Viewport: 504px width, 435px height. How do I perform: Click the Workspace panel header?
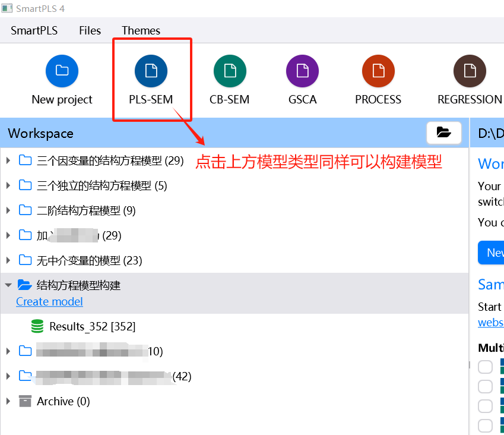click(234, 133)
